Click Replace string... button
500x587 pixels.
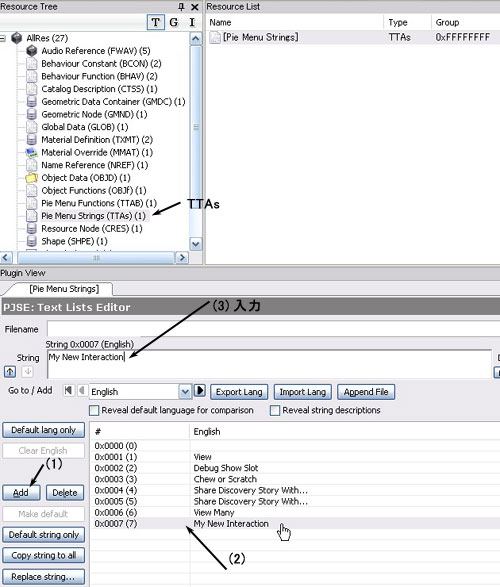click(43, 577)
